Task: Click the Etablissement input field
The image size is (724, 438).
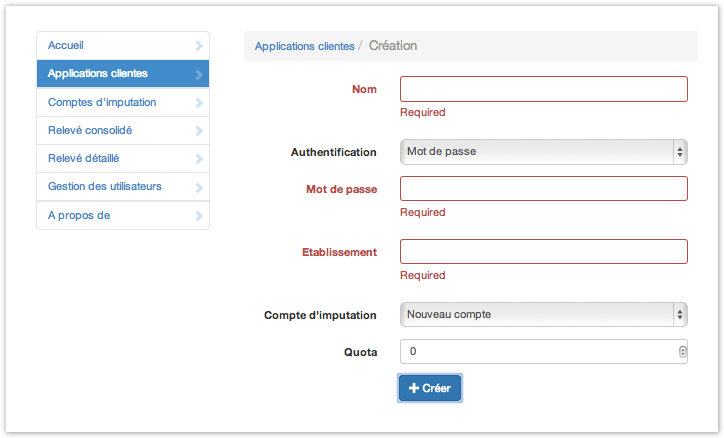Action: (x=543, y=252)
